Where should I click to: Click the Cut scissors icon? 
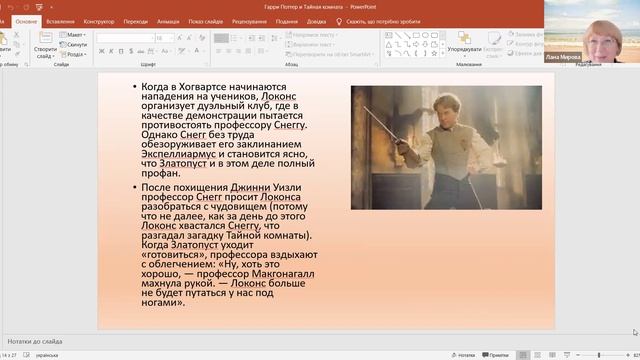tap(17, 35)
